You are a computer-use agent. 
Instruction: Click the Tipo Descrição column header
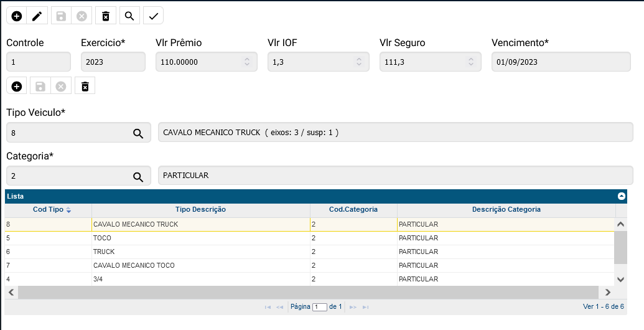click(200, 210)
